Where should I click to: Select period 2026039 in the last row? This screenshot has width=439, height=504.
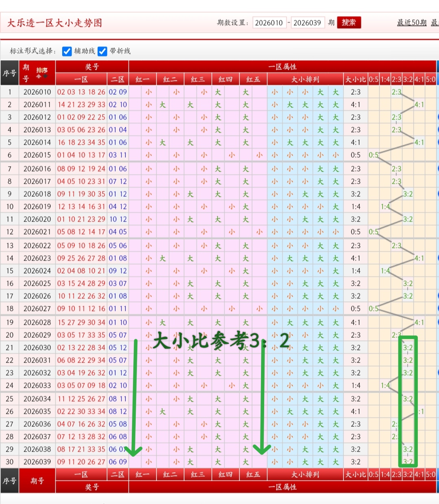pos(37,462)
